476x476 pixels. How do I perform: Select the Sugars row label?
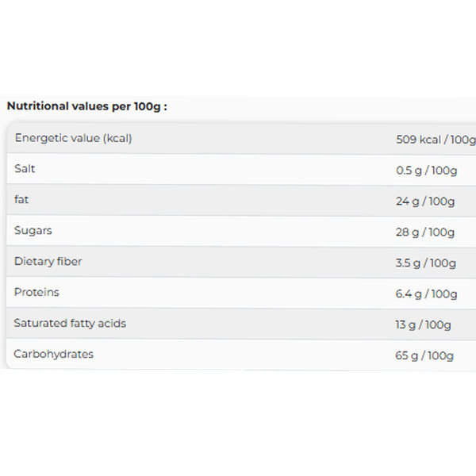pyautogui.click(x=33, y=231)
